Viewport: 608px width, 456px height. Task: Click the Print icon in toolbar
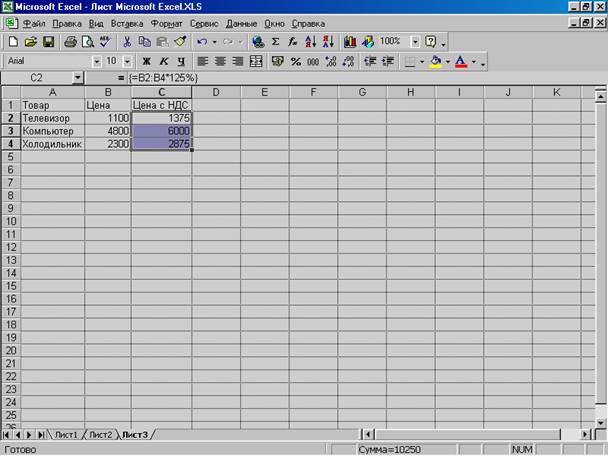pos(70,42)
